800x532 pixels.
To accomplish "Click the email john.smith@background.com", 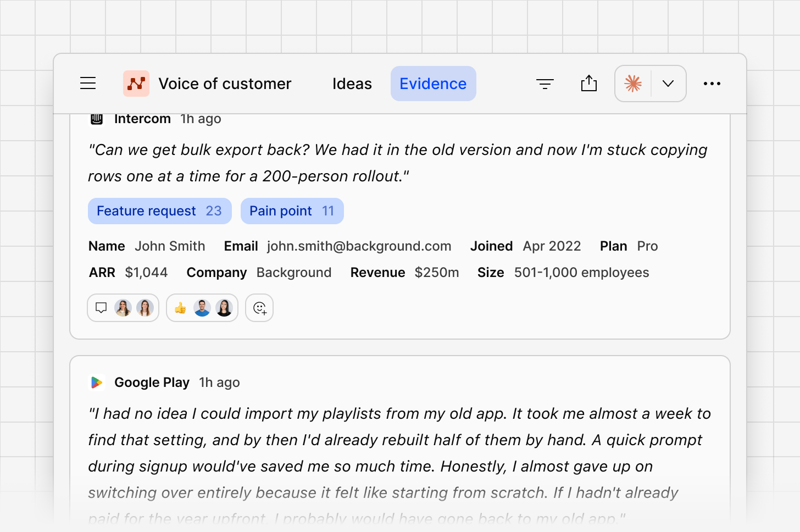I will 359,246.
